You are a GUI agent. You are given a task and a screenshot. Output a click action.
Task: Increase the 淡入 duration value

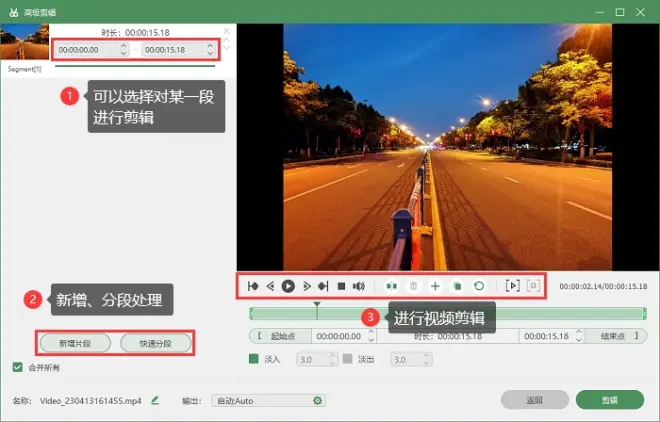click(333, 356)
